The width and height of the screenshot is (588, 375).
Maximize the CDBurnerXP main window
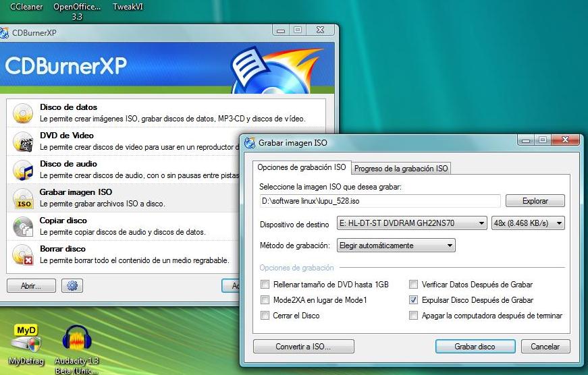click(298, 30)
